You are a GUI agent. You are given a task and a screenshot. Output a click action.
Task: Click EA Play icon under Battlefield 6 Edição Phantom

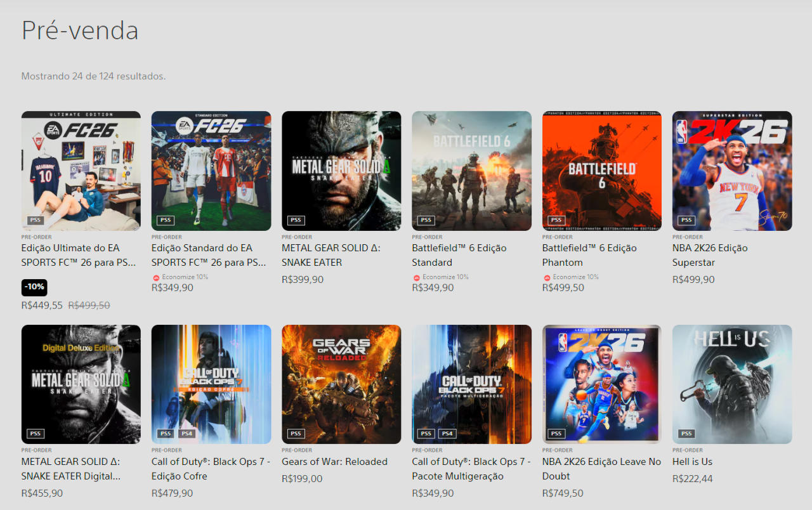547,277
